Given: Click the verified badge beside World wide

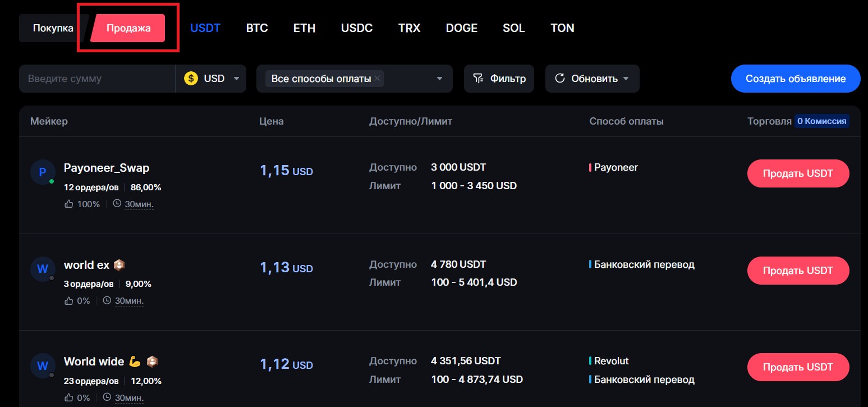Looking at the screenshot, I should coord(152,362).
